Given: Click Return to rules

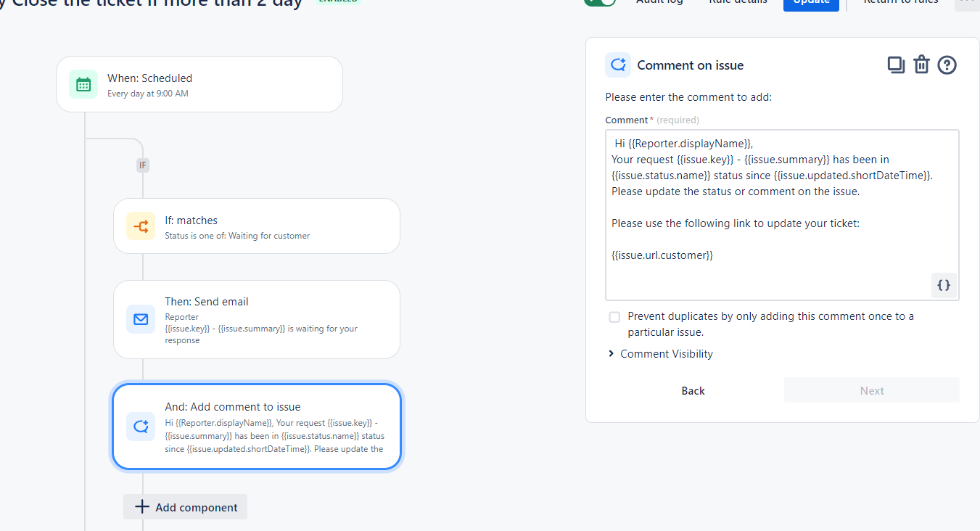Looking at the screenshot, I should tap(900, 2).
